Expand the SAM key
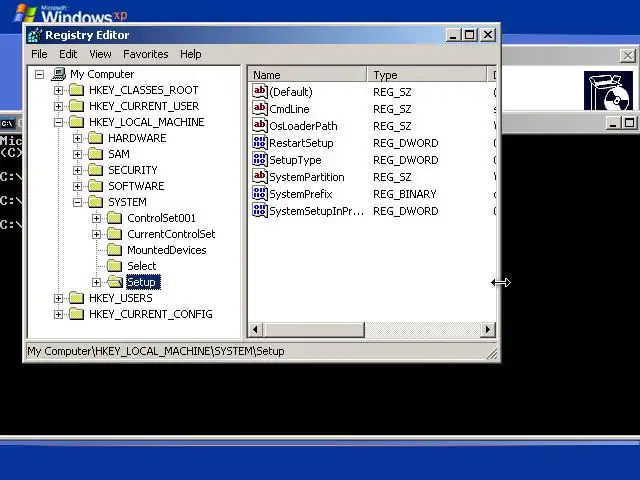The height and width of the screenshot is (480, 640). [78, 154]
